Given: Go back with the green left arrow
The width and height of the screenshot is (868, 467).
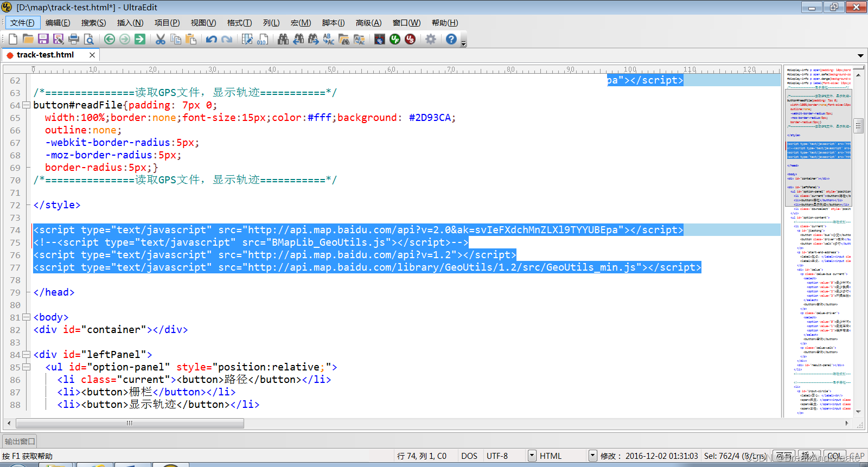Looking at the screenshot, I should (x=110, y=39).
